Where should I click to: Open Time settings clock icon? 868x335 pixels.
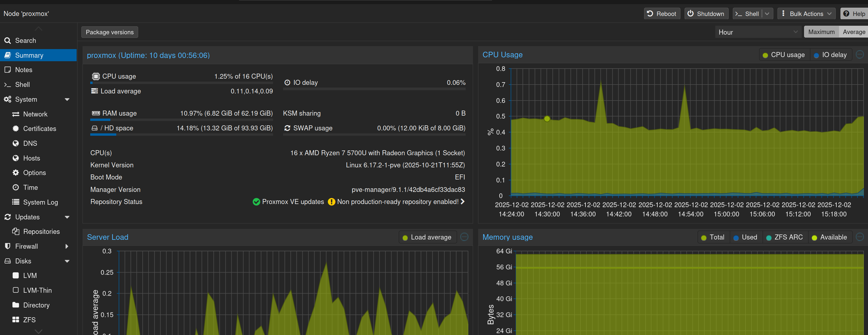pyautogui.click(x=15, y=187)
